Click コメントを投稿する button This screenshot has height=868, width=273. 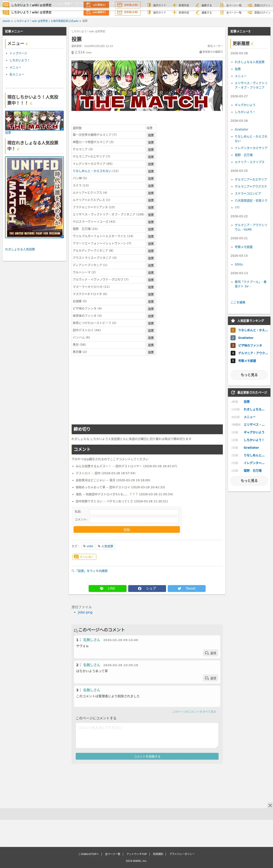coord(147,756)
